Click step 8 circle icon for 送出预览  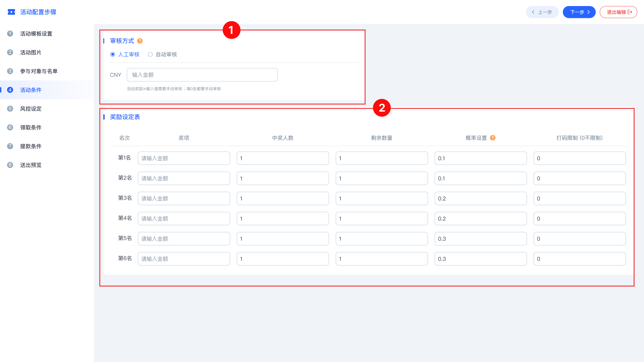pyautogui.click(x=10, y=165)
